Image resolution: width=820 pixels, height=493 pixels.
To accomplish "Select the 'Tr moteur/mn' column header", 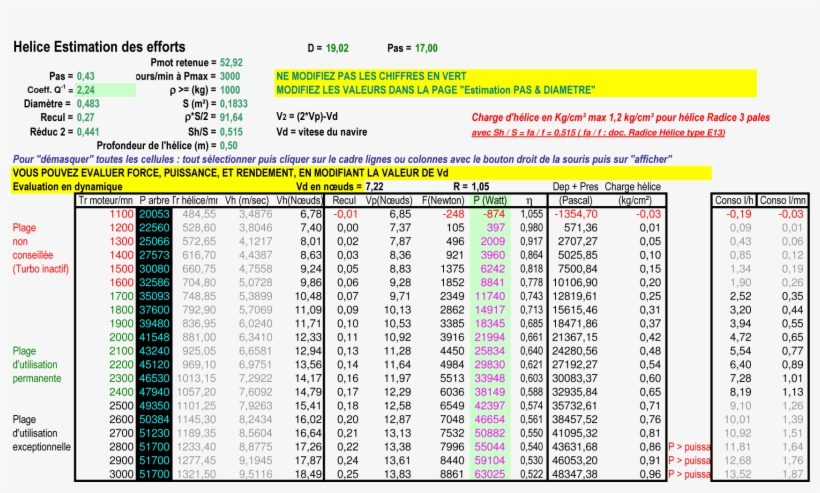I will pyautogui.click(x=106, y=200).
